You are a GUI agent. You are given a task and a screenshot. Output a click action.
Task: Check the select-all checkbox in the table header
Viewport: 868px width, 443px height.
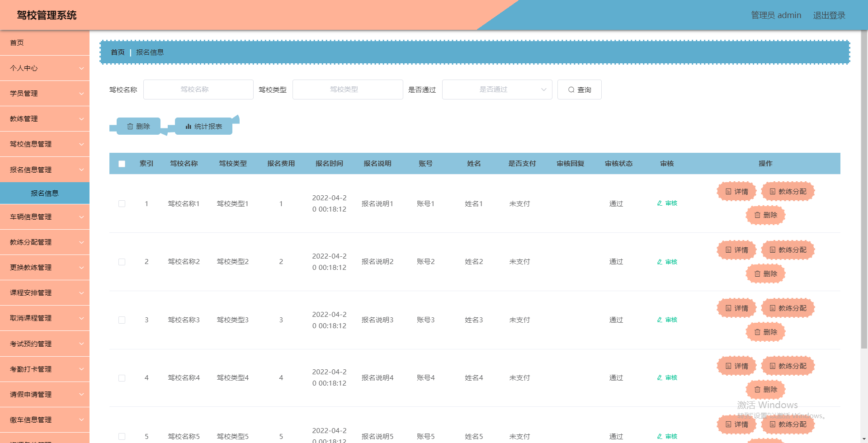pos(122,164)
